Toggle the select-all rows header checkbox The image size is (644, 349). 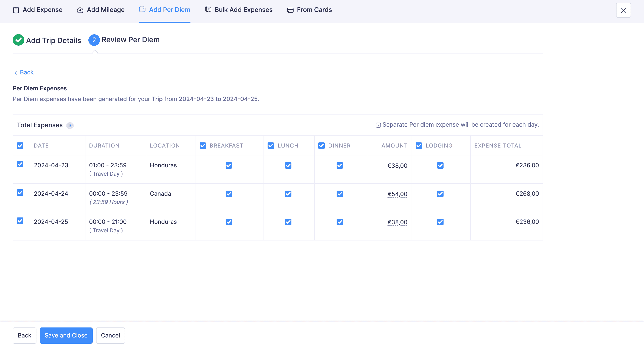tap(20, 146)
